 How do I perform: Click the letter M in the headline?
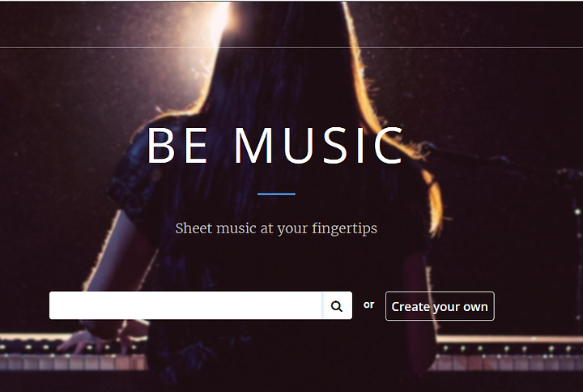coord(254,146)
